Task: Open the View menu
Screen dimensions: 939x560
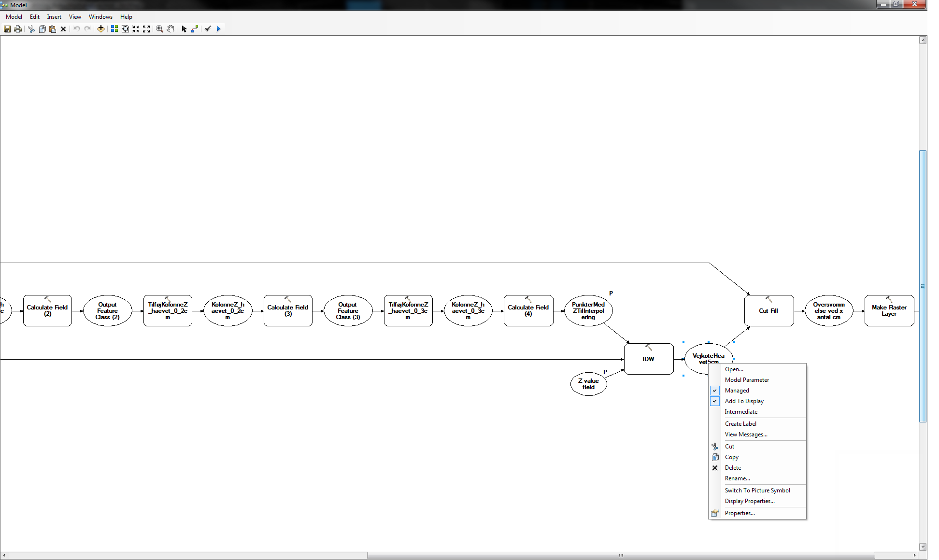Action: pyautogui.click(x=75, y=17)
